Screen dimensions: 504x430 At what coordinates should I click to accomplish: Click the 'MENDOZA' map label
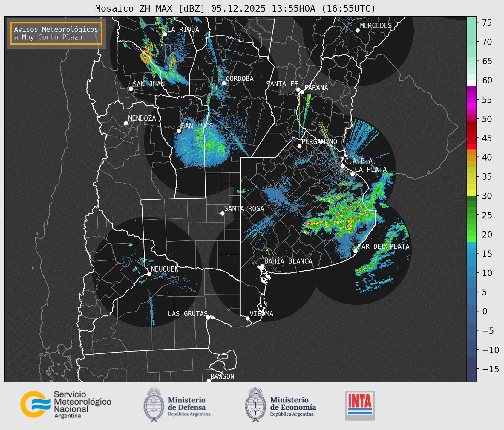click(x=142, y=118)
